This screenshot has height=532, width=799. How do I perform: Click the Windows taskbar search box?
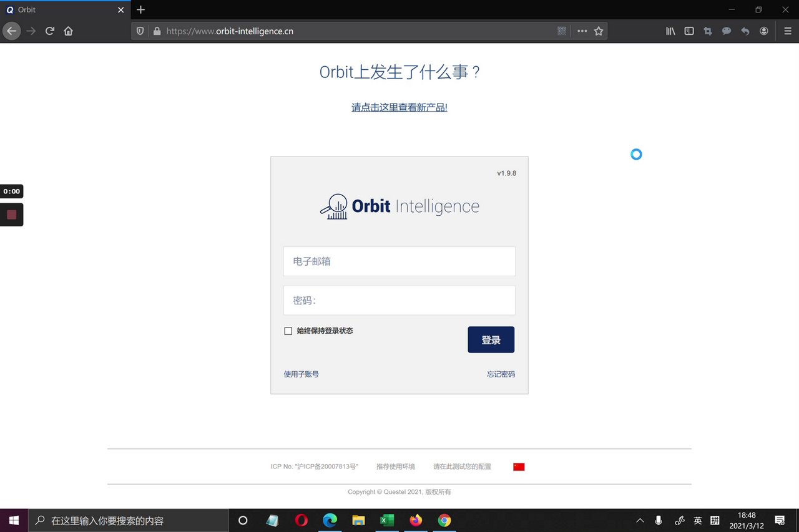(x=129, y=520)
